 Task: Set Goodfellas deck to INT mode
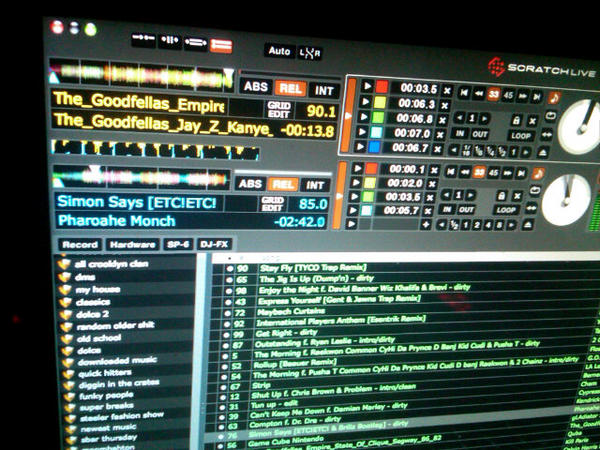pyautogui.click(x=324, y=91)
